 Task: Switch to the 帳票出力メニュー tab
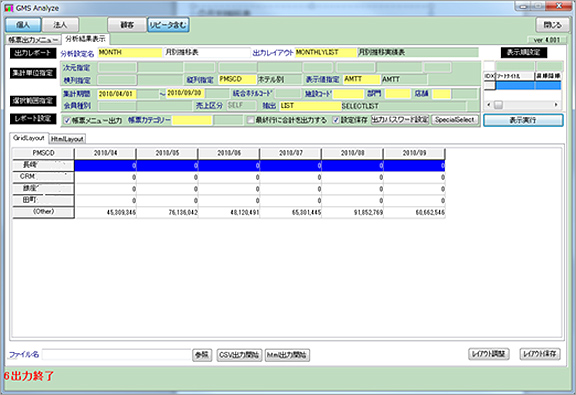tap(33, 40)
